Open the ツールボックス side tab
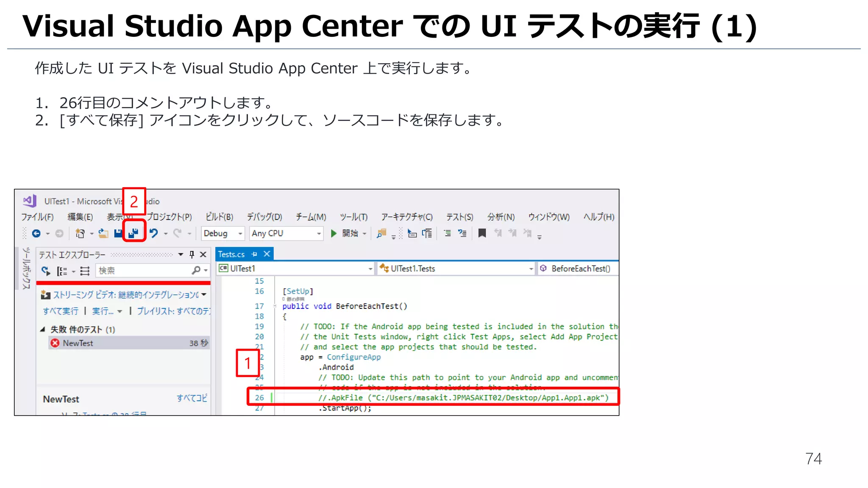 (x=26, y=269)
